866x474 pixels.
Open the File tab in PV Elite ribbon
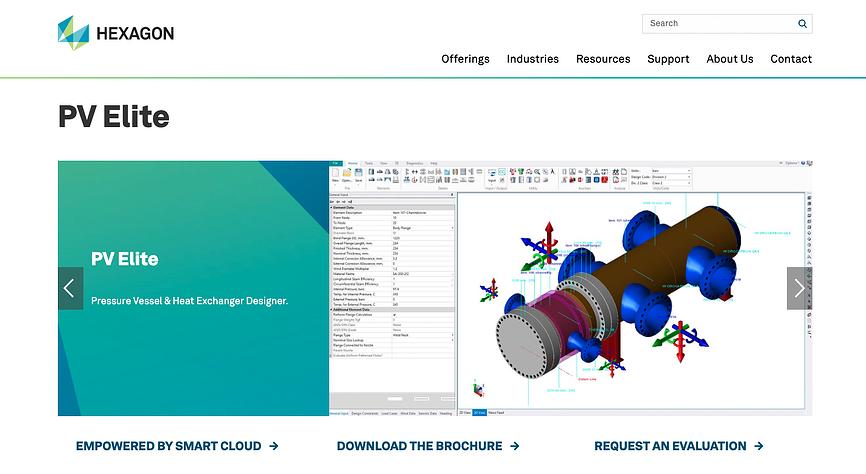(336, 164)
